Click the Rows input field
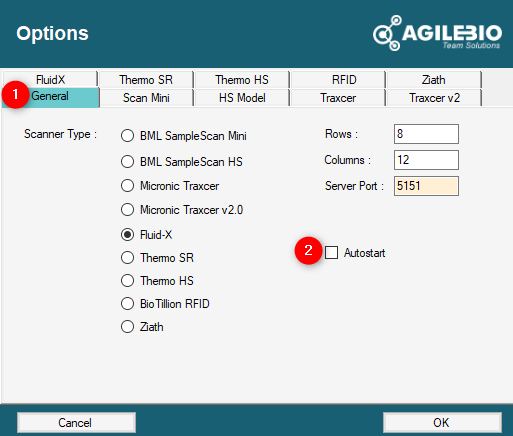 tap(426, 134)
